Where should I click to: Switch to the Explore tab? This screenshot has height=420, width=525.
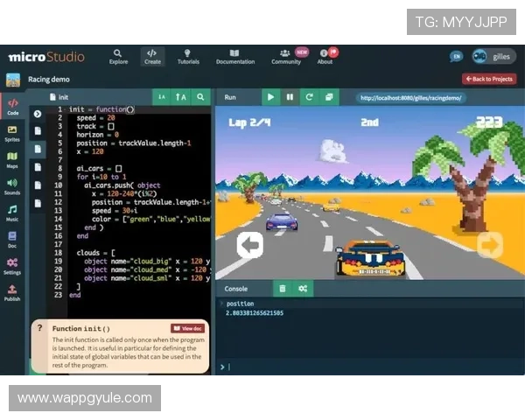(118, 57)
